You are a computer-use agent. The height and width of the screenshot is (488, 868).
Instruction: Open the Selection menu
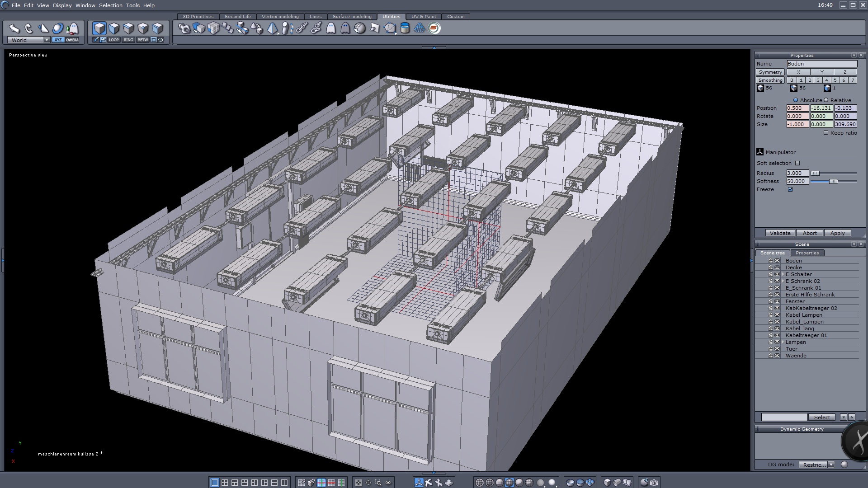(110, 5)
